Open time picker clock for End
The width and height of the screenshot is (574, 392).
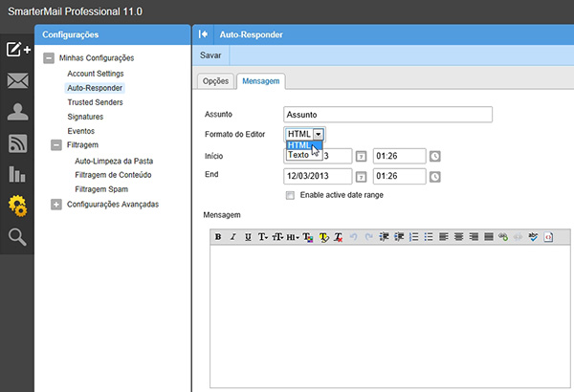(x=434, y=177)
